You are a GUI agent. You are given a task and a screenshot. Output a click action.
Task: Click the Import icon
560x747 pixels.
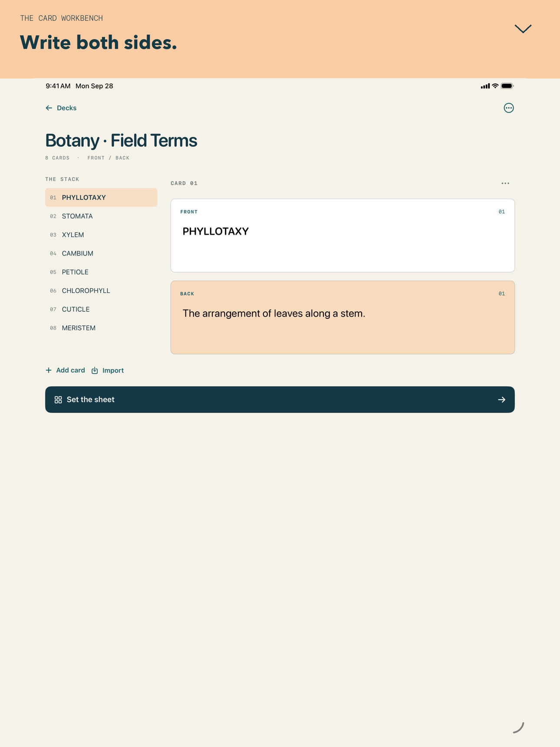point(95,370)
